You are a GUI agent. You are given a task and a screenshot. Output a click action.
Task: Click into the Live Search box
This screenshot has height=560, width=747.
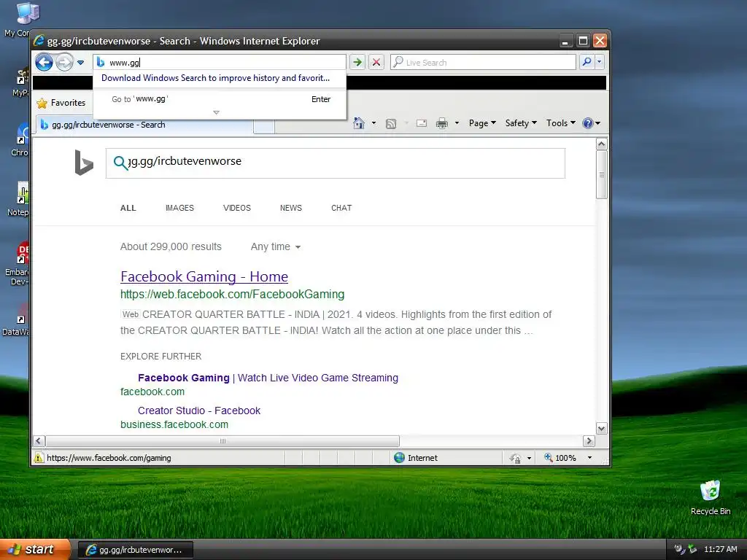(x=483, y=63)
